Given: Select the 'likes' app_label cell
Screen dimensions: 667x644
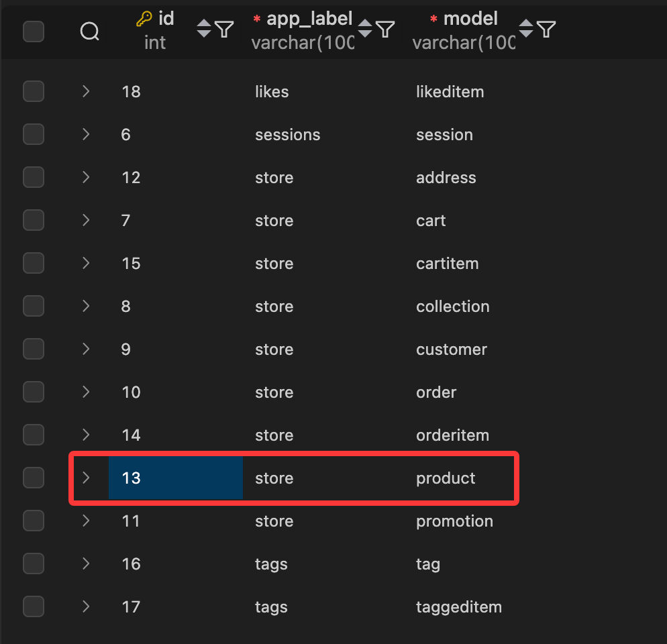Looking at the screenshot, I should (x=272, y=92).
